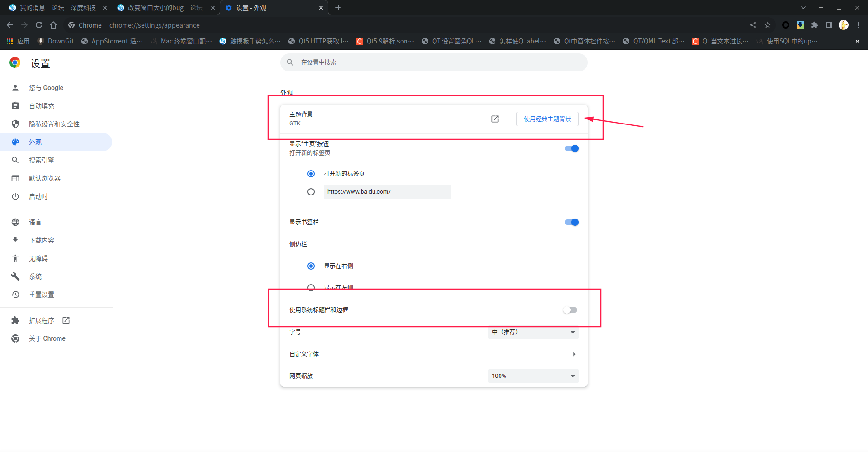Select the 显示在左侧 radio option
Image resolution: width=868 pixels, height=452 pixels.
(x=311, y=287)
